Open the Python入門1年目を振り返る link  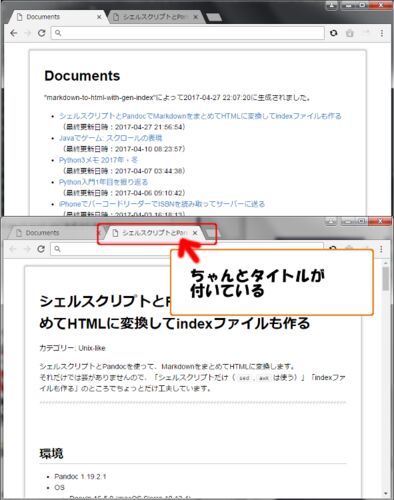point(103,182)
